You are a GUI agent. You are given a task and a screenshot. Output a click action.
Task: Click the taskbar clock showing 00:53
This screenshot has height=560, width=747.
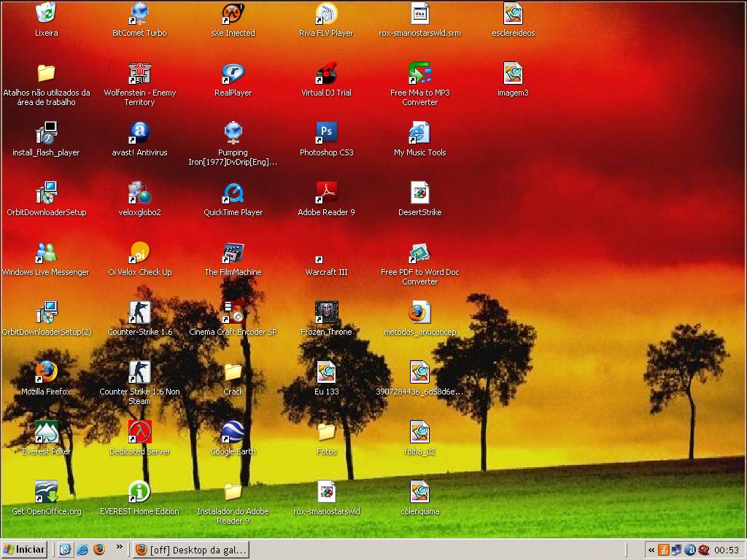tap(727, 551)
